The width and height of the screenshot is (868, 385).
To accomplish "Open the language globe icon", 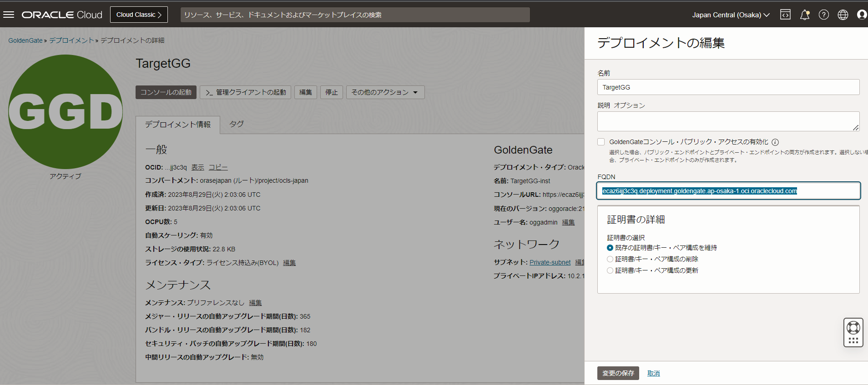I will [x=843, y=15].
